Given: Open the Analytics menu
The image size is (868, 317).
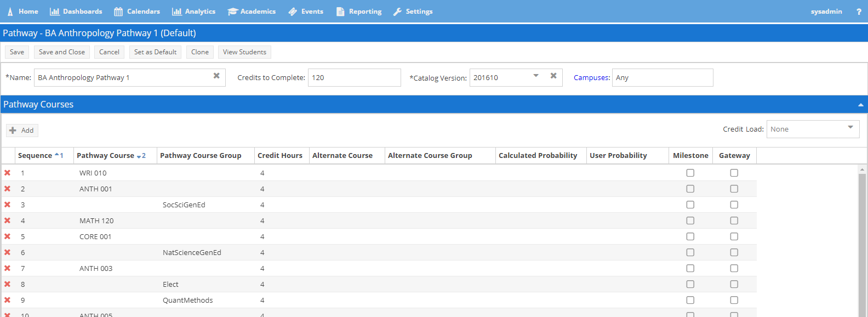Looking at the screenshot, I should point(194,12).
